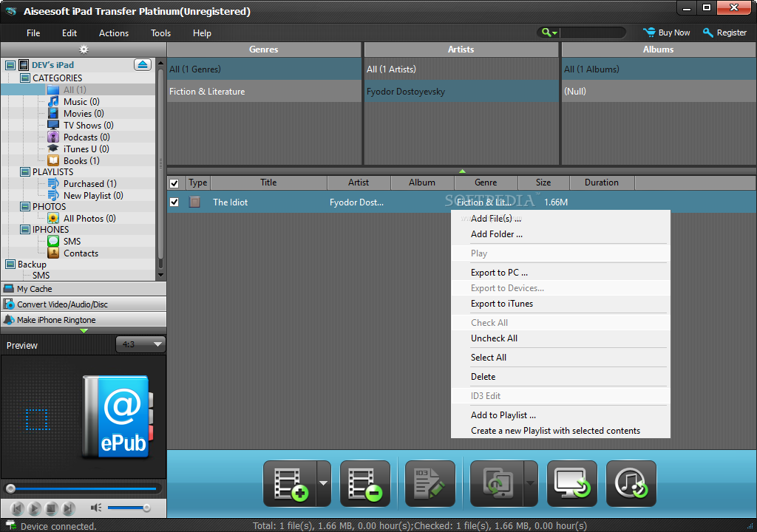The width and height of the screenshot is (757, 532).
Task: Sort list by the Title column header
Action: pos(268,183)
